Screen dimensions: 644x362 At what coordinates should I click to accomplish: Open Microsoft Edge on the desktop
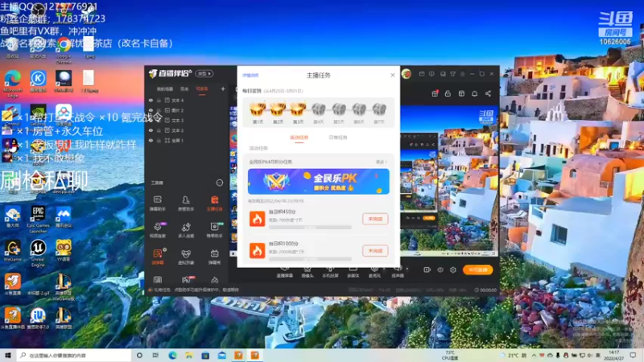(x=13, y=84)
